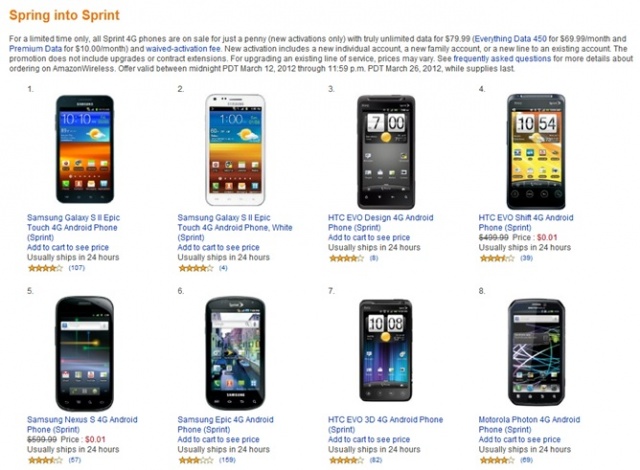Viewport: 640px width, 470px height.
Task: Select the white Galaxy S II Epic Touch image
Action: point(235,150)
